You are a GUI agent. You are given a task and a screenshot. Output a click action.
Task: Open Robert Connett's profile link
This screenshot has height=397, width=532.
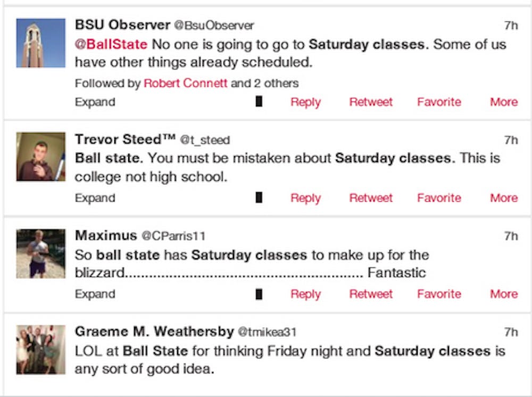coord(186,83)
